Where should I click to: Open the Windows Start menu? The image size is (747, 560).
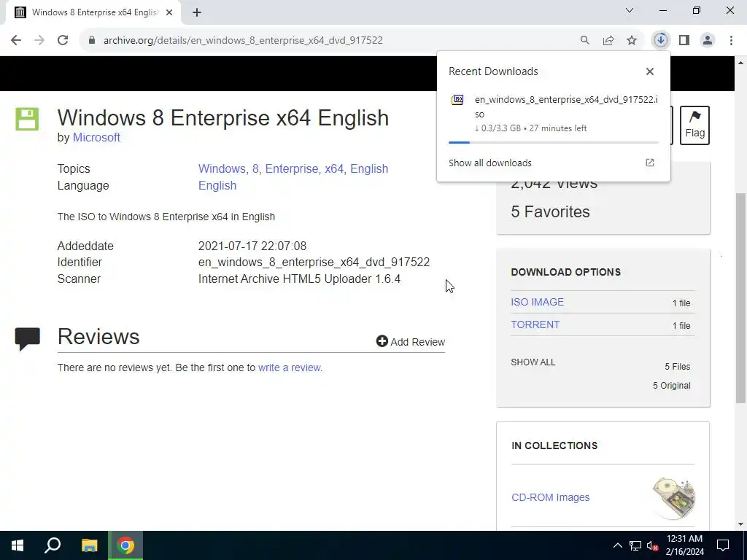click(x=18, y=545)
